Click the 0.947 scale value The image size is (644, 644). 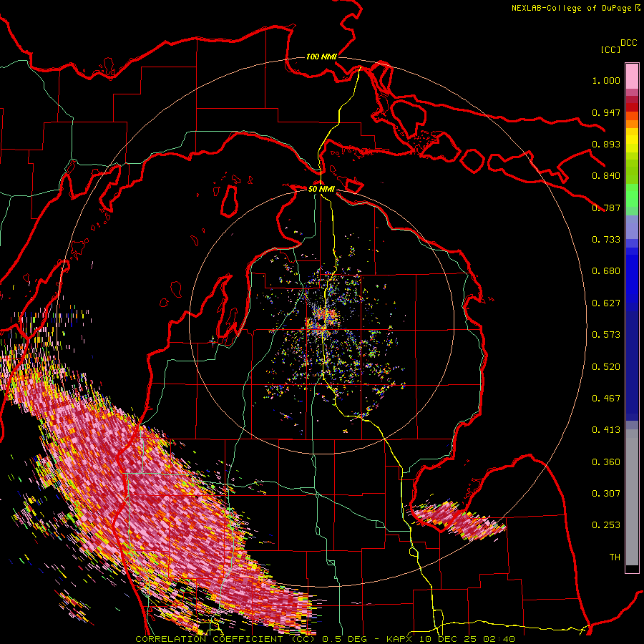tap(606, 112)
